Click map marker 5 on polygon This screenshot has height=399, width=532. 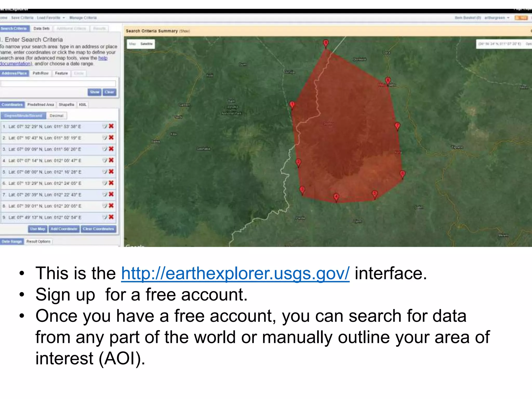coord(375,195)
